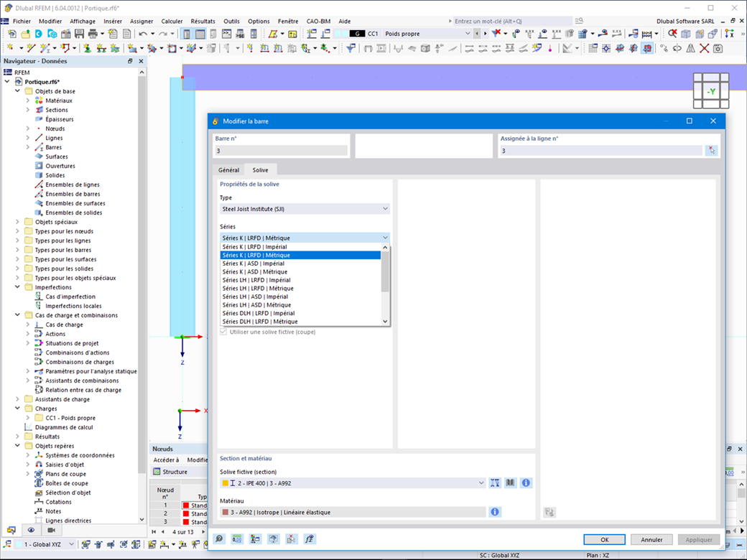747x560 pixels.
Task: Click the red X delete icon in toolbar
Action: 704,48
